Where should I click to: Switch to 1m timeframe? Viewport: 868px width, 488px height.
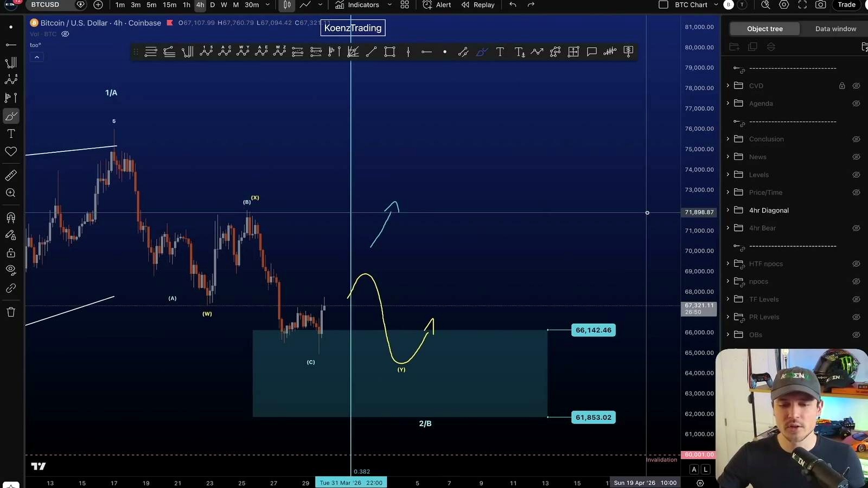[x=120, y=5]
